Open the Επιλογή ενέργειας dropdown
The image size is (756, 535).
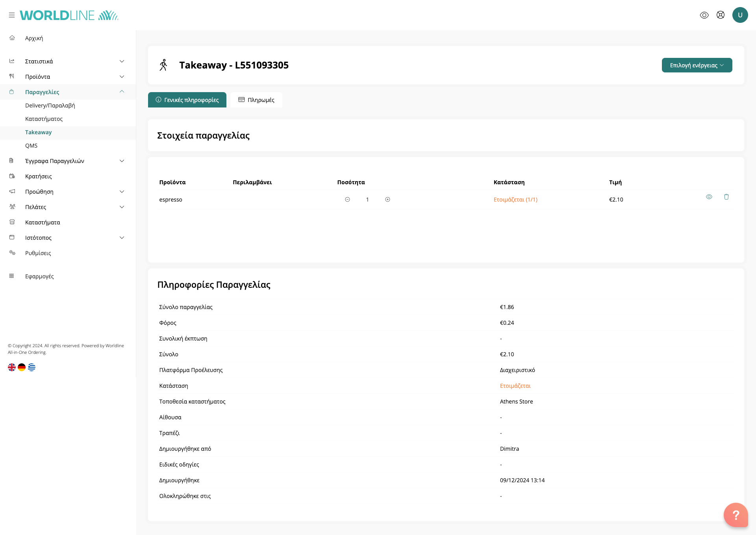697,65
